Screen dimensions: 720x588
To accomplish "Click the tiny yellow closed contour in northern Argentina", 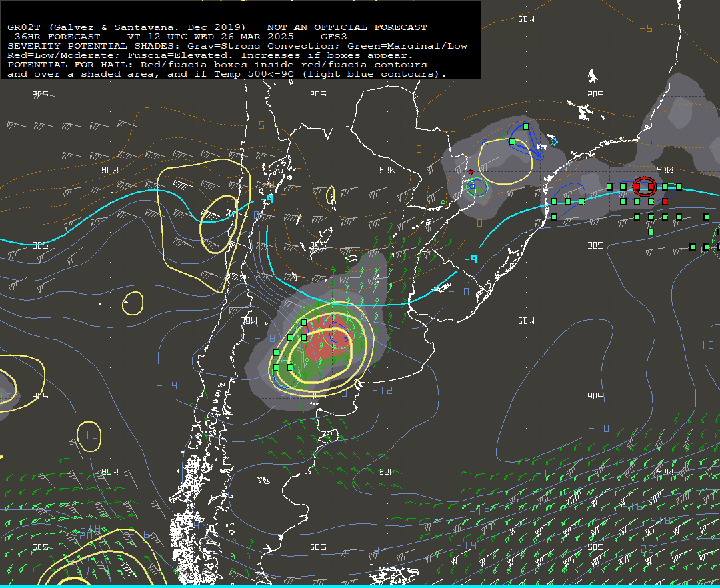I will pyautogui.click(x=331, y=195).
